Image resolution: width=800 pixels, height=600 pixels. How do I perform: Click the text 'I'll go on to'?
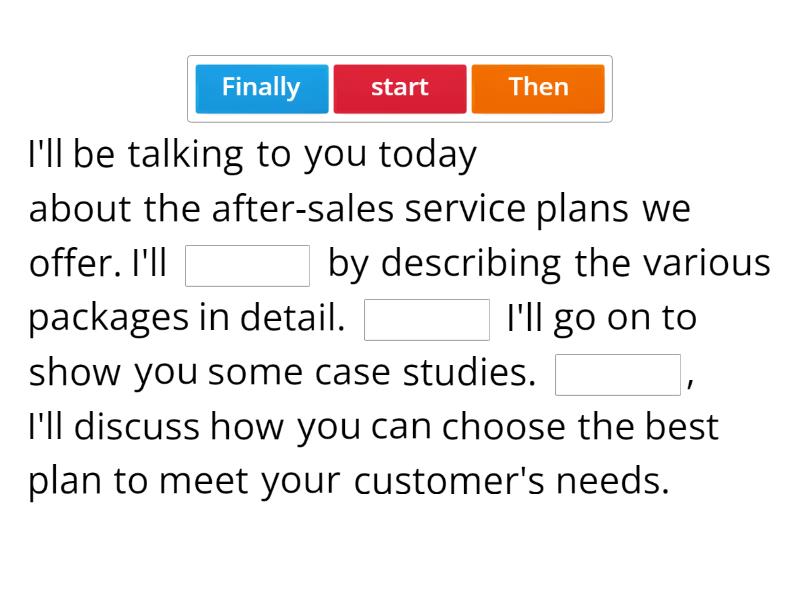[602, 318]
